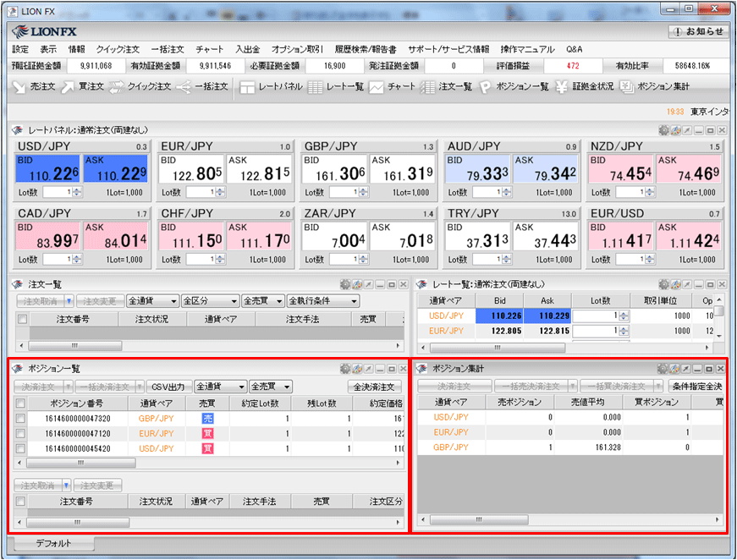737x560 pixels.
Task: Click the position summary horizontal scrollbar thumb
Action: 478,519
